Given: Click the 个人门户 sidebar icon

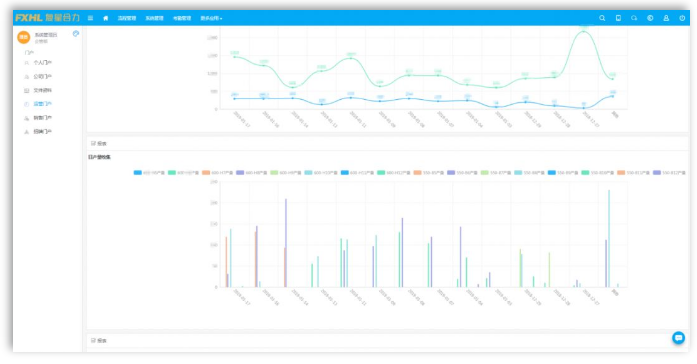Looking at the screenshot, I should tap(27, 63).
